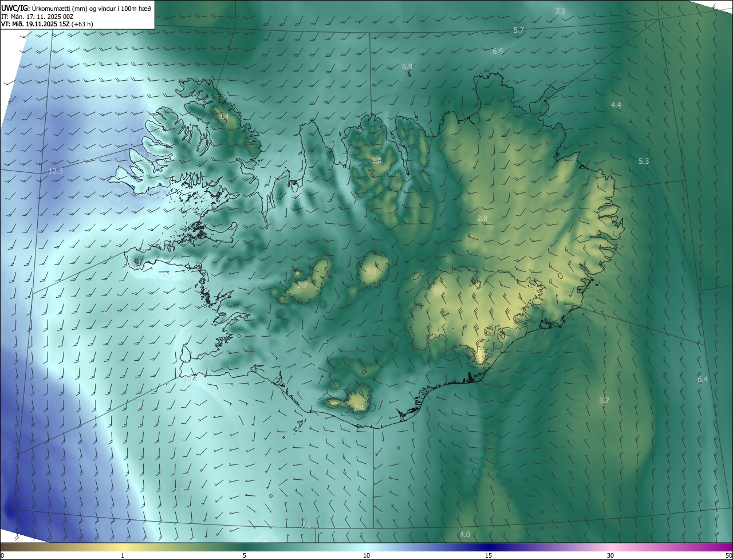733x560 pixels.
Task: Click the colorbar tick label 50
Action: [x=728, y=555]
